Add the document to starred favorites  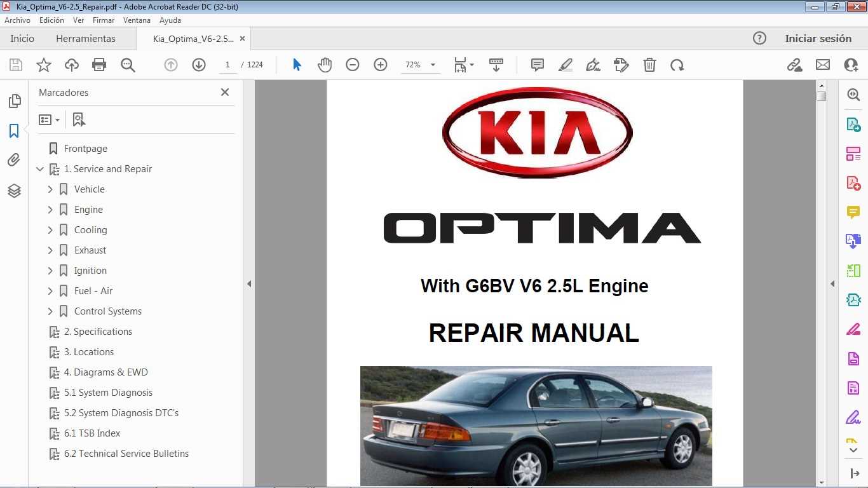44,65
